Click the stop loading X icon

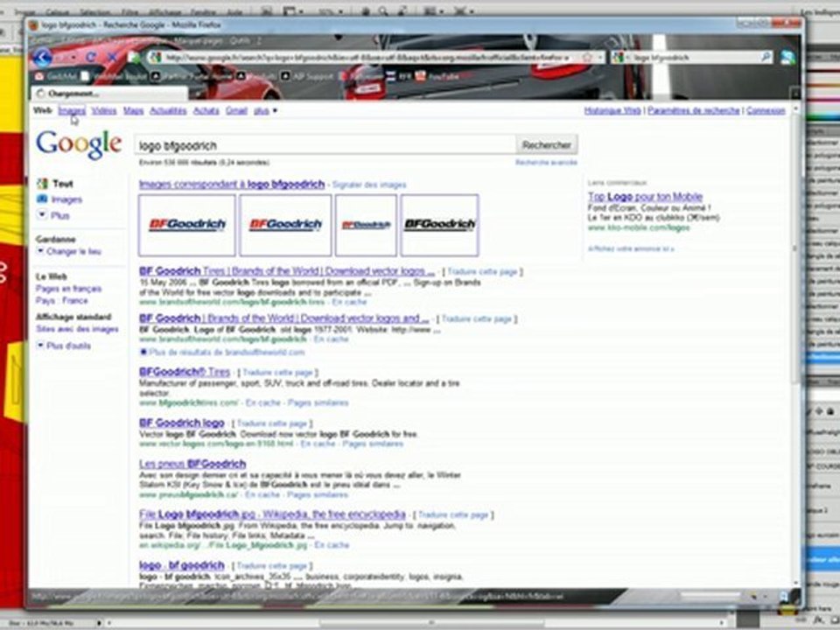coord(112,57)
